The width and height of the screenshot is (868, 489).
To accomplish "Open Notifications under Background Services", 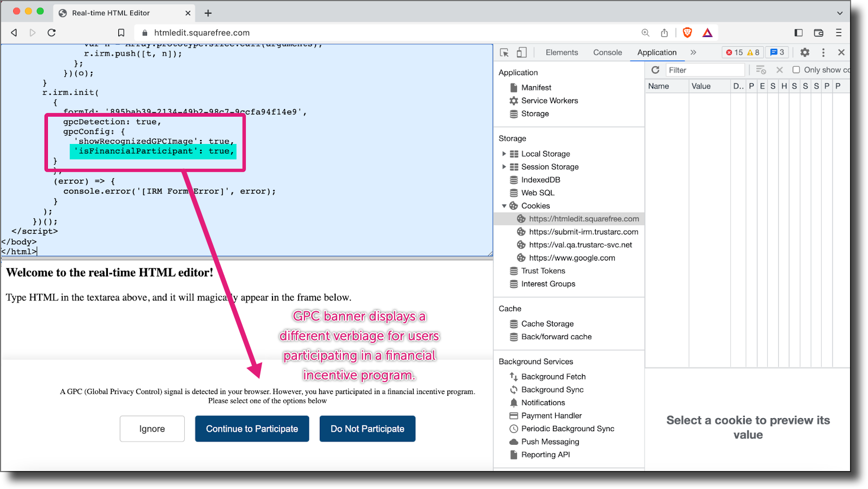I will [543, 403].
